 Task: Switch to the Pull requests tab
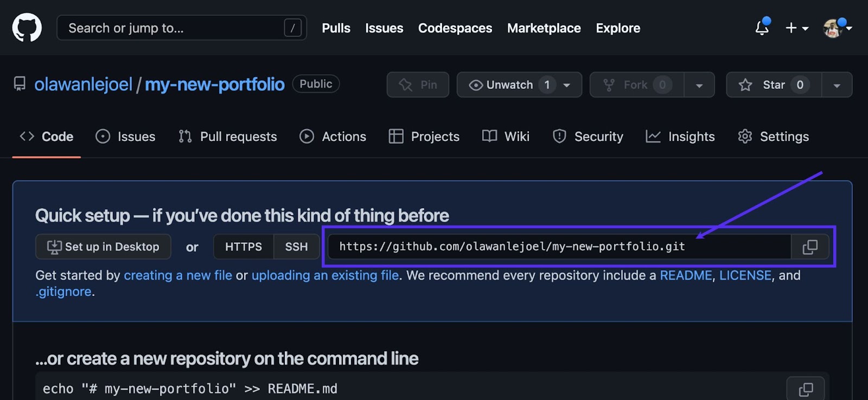pos(228,137)
